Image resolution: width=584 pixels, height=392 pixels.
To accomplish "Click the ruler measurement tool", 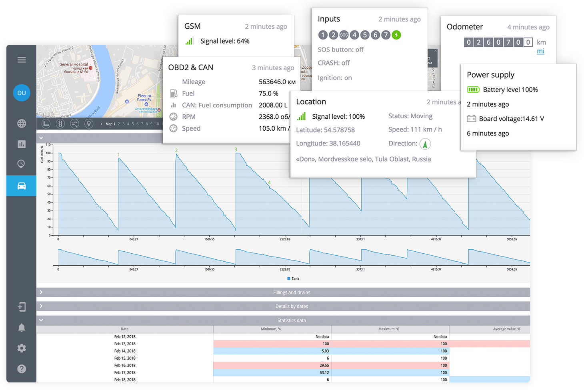I will coord(46,124).
